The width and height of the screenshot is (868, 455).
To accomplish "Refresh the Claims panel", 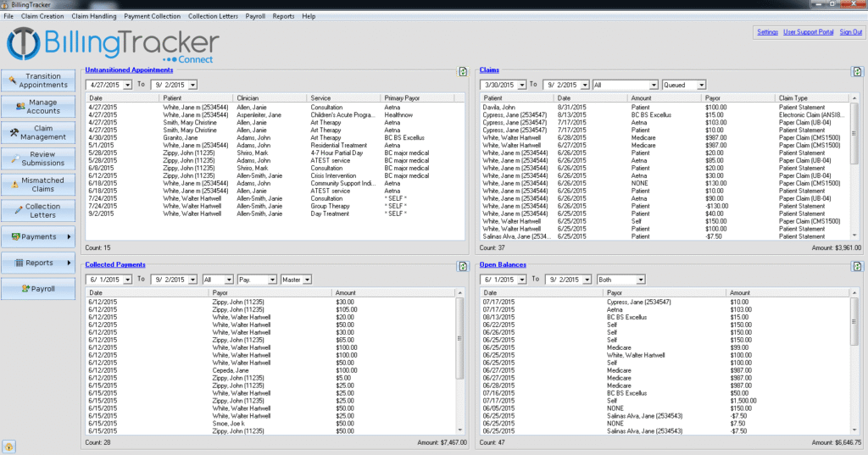I will pos(857,71).
